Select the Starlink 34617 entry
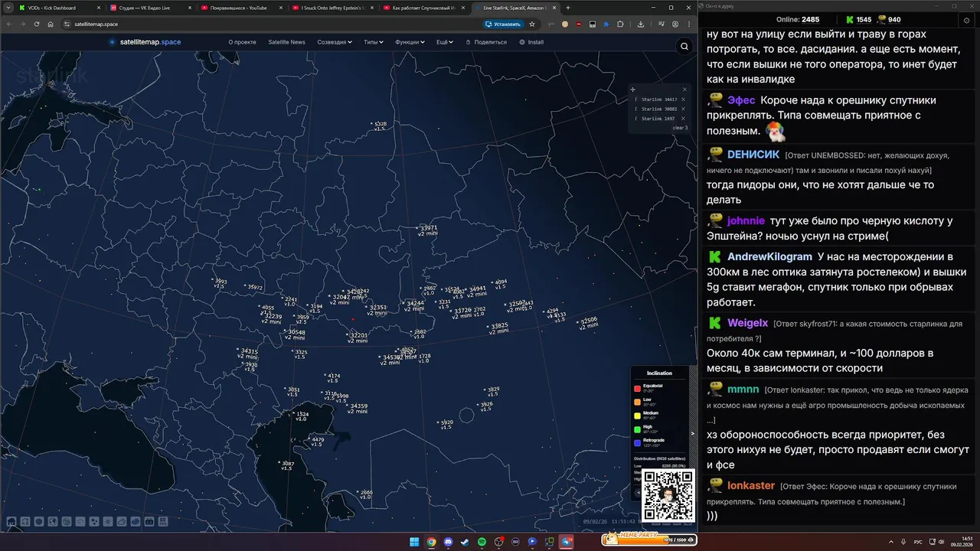 pos(658,99)
